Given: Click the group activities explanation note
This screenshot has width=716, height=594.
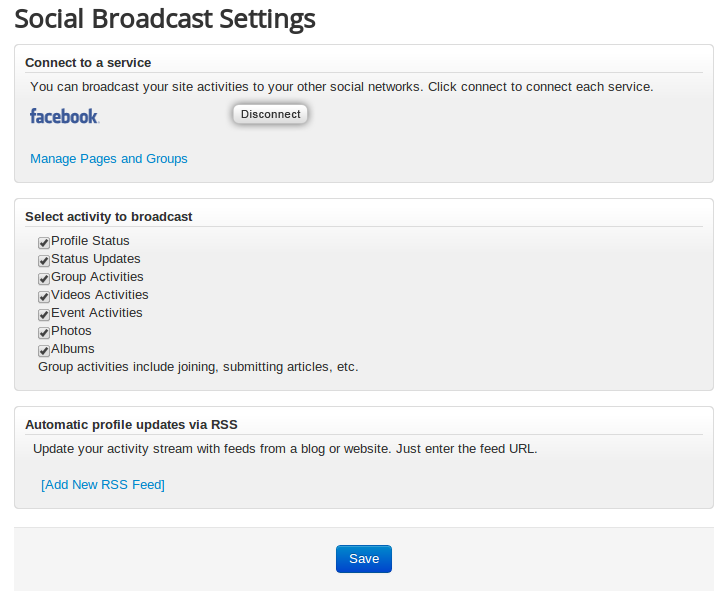Looking at the screenshot, I should tap(198, 367).
